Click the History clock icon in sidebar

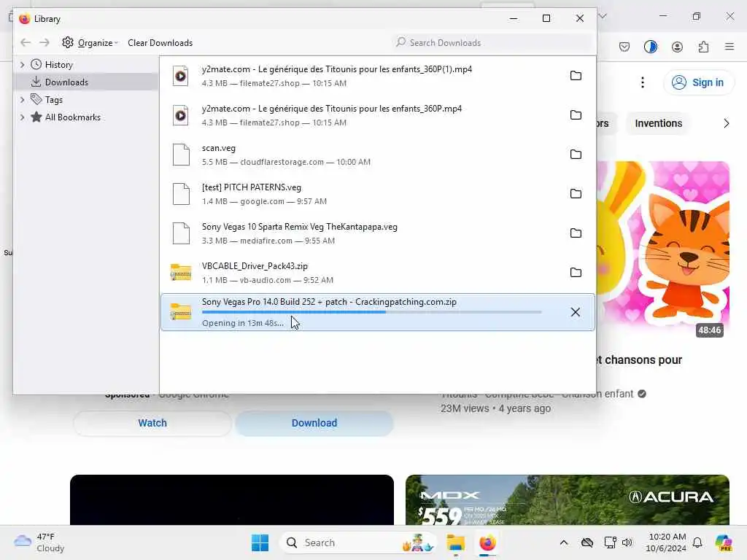pyautogui.click(x=36, y=64)
